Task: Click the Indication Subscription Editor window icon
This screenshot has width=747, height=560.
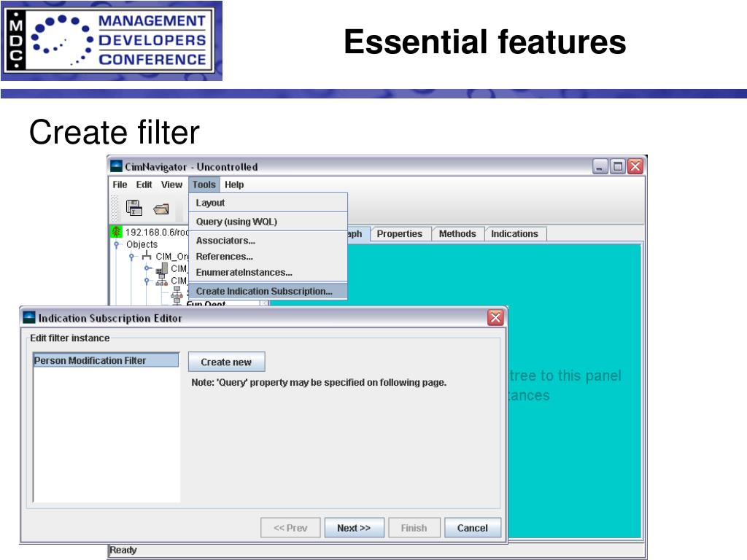Action: point(29,318)
